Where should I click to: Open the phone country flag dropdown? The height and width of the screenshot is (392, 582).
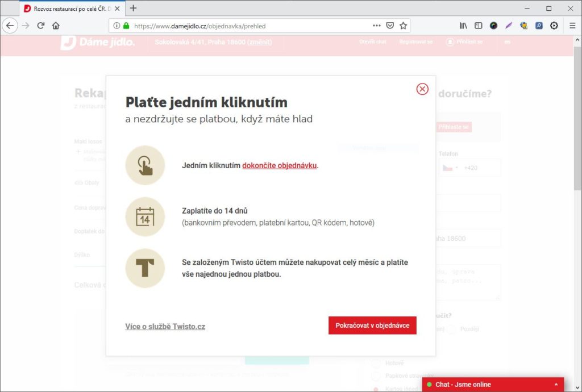pyautogui.click(x=450, y=168)
